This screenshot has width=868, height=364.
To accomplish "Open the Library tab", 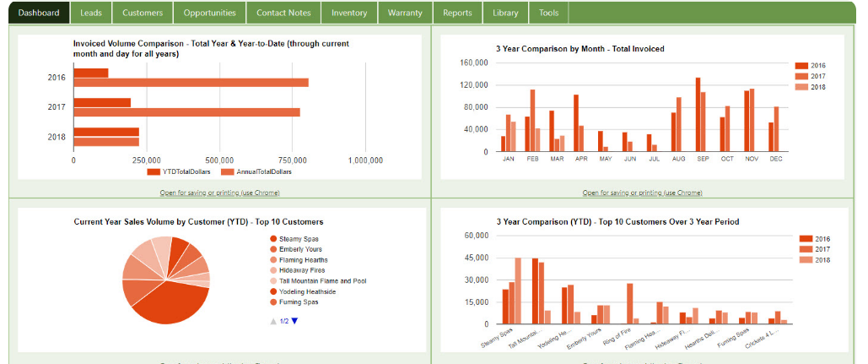I will 505,13.
